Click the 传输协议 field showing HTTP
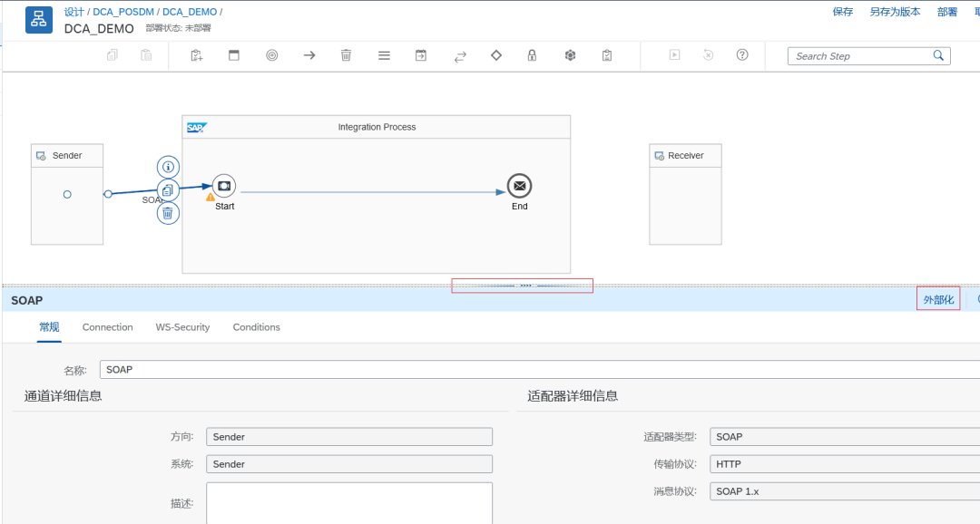980x524 pixels. point(845,464)
